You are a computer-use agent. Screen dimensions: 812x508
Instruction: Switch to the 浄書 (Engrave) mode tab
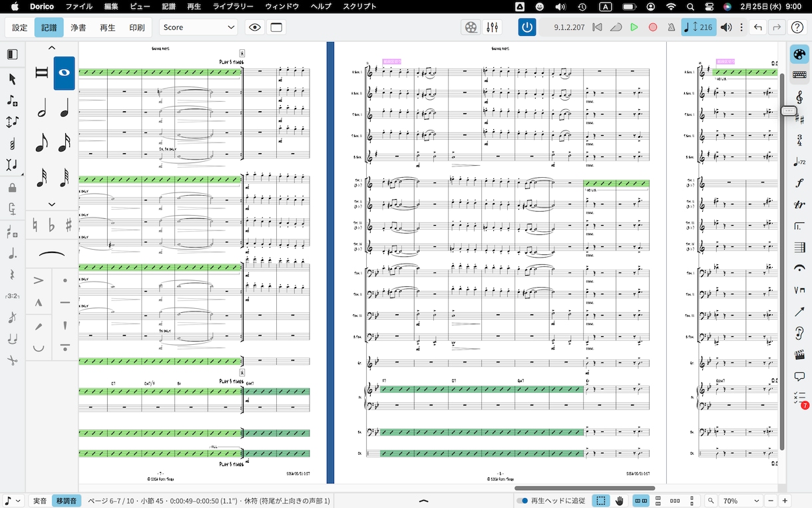(x=79, y=27)
